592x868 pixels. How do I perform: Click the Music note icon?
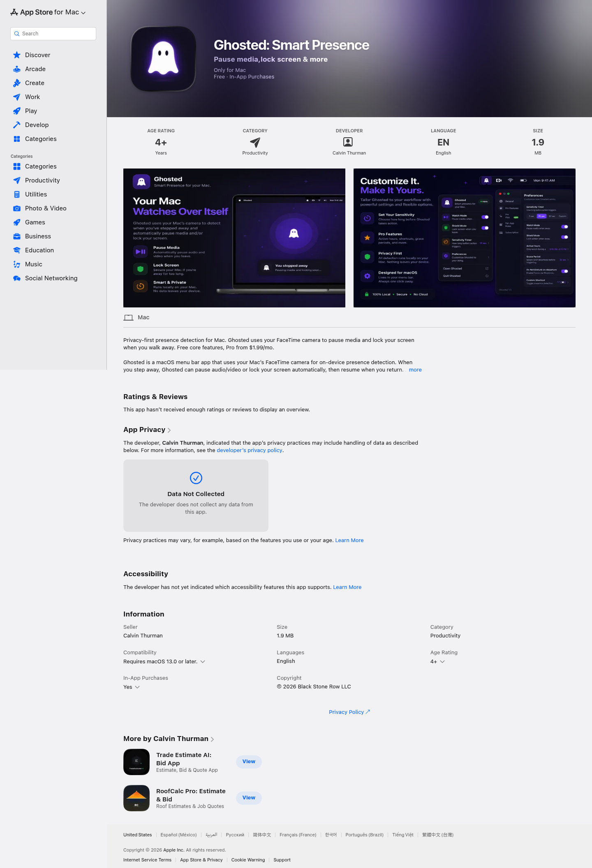(17, 264)
